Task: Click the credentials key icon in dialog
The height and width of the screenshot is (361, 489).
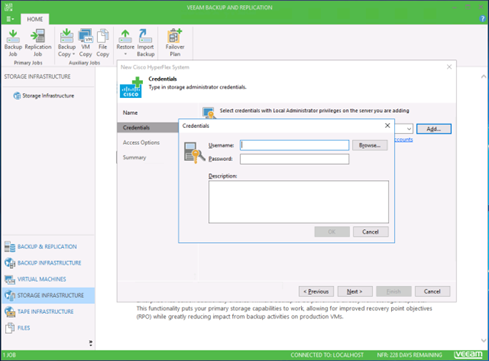Action: (194, 153)
